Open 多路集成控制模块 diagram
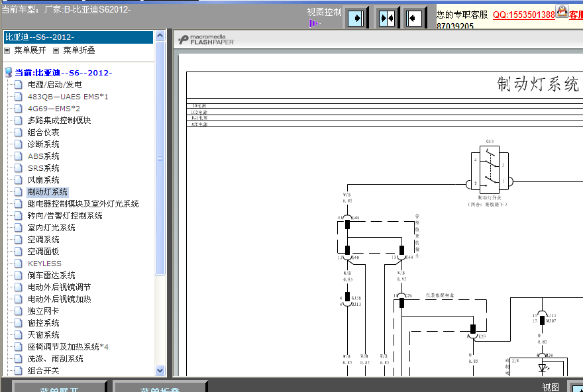The height and width of the screenshot is (392, 583). point(59,121)
